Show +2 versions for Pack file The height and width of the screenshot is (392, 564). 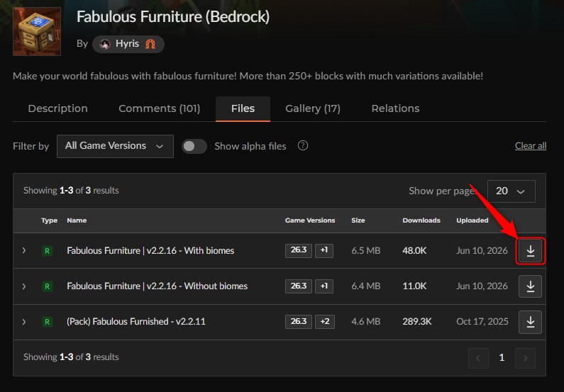click(325, 322)
